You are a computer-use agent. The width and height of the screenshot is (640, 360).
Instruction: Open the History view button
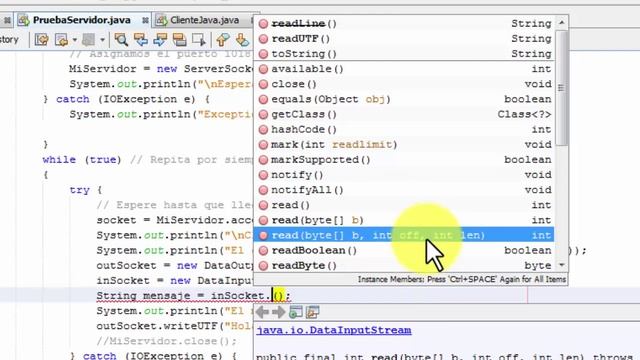click(x=10, y=40)
